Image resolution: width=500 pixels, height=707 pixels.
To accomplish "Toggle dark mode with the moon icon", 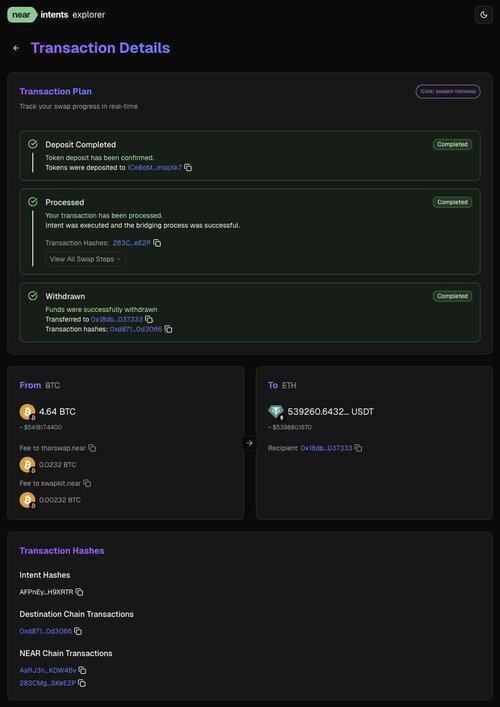I will click(483, 15).
